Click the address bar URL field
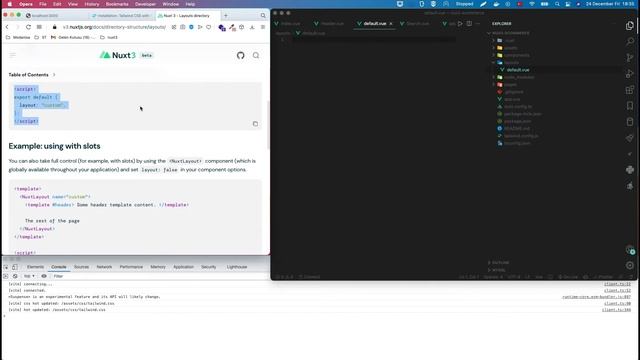The height and width of the screenshot is (360, 640). [114, 27]
